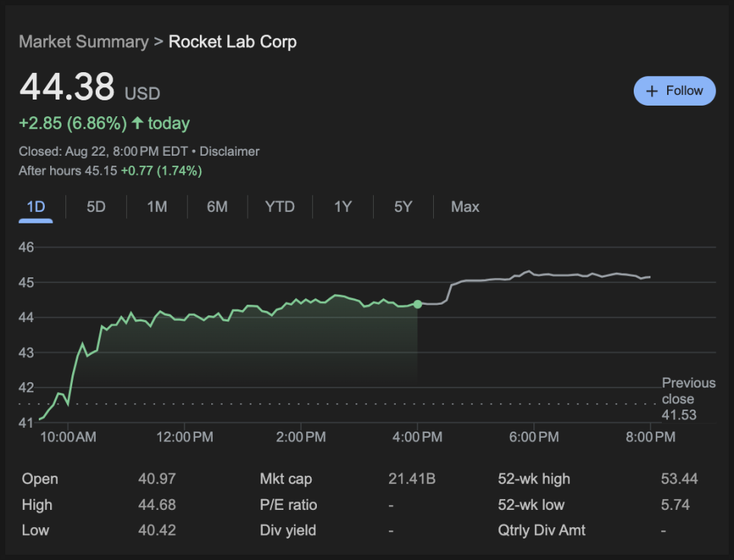Image resolution: width=734 pixels, height=560 pixels.
Task: Click the 6:00 PM axis label
Action: [x=534, y=438]
